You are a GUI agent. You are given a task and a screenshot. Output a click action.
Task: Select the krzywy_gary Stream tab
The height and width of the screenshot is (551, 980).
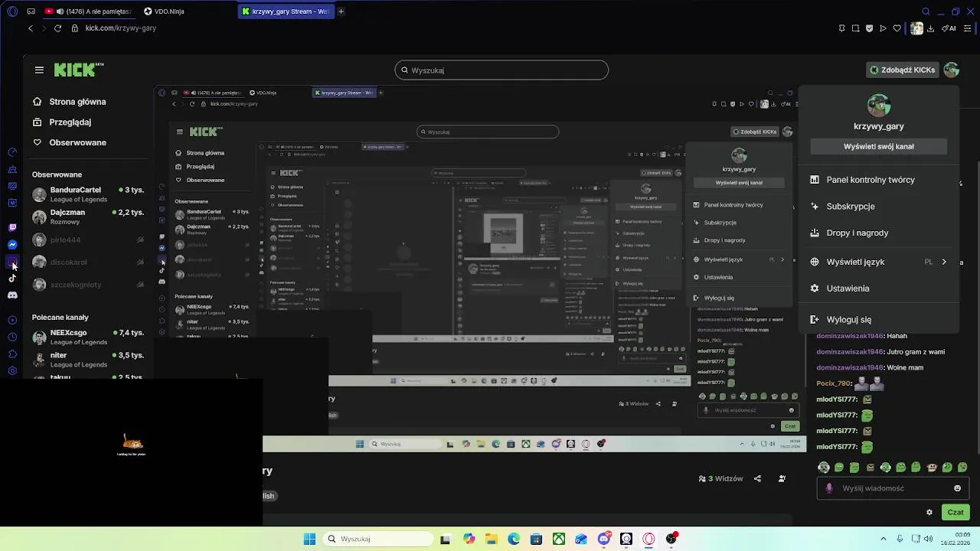(x=286, y=11)
